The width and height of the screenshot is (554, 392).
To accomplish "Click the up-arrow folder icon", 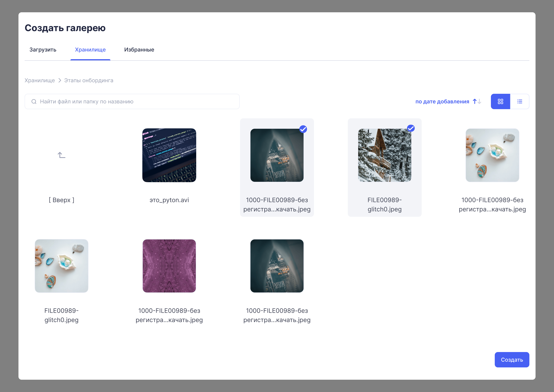I will pyautogui.click(x=61, y=155).
